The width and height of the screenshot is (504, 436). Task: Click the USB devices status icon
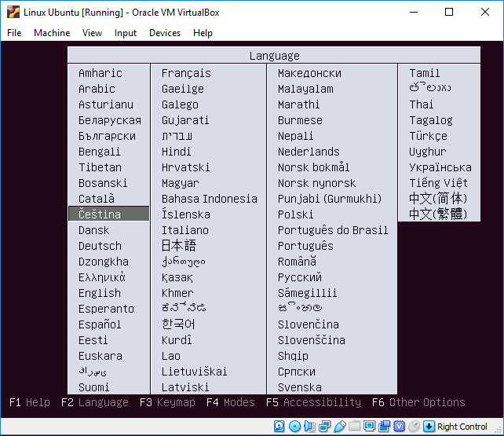click(339, 427)
